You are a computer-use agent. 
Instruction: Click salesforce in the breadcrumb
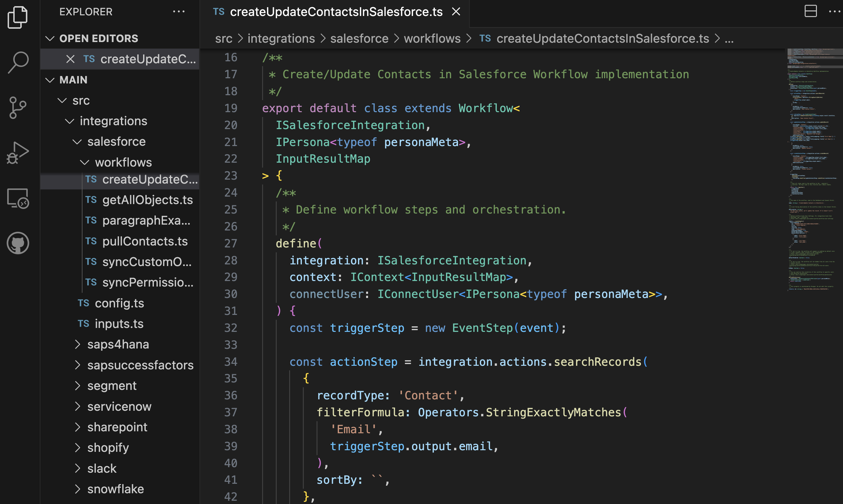[x=359, y=39]
